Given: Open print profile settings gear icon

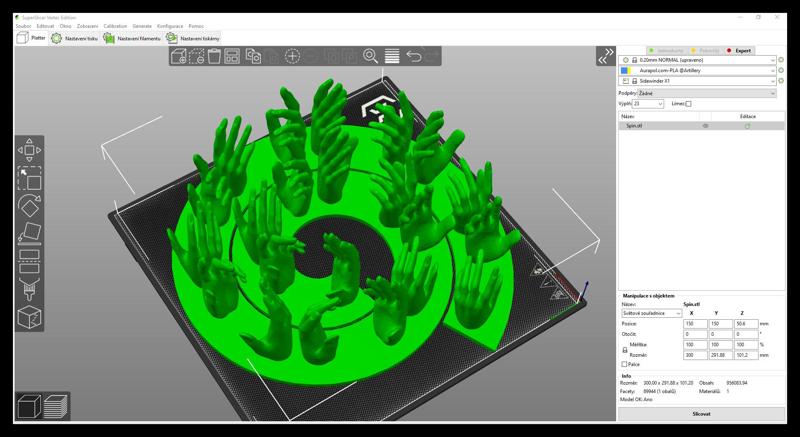Looking at the screenshot, I should pyautogui.click(x=781, y=60).
